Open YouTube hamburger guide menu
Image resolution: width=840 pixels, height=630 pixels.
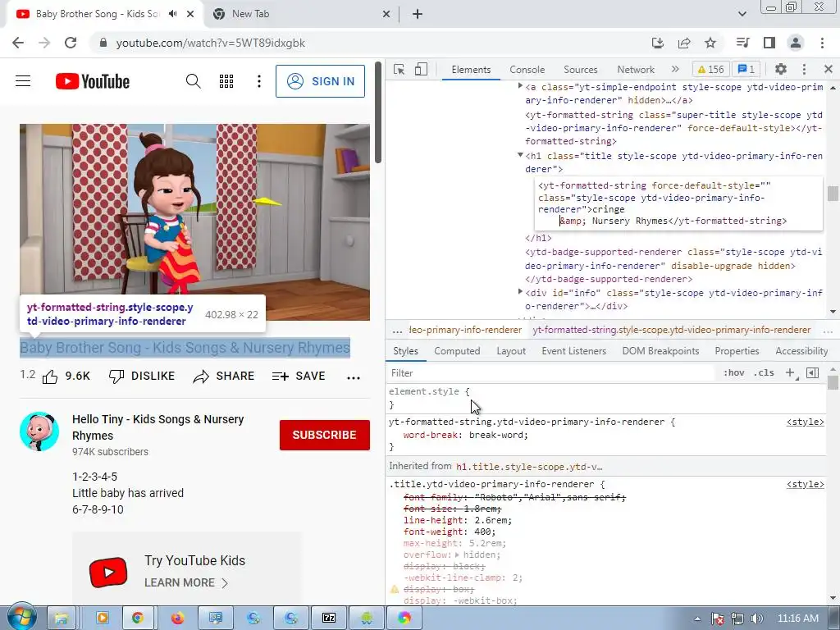tap(23, 81)
